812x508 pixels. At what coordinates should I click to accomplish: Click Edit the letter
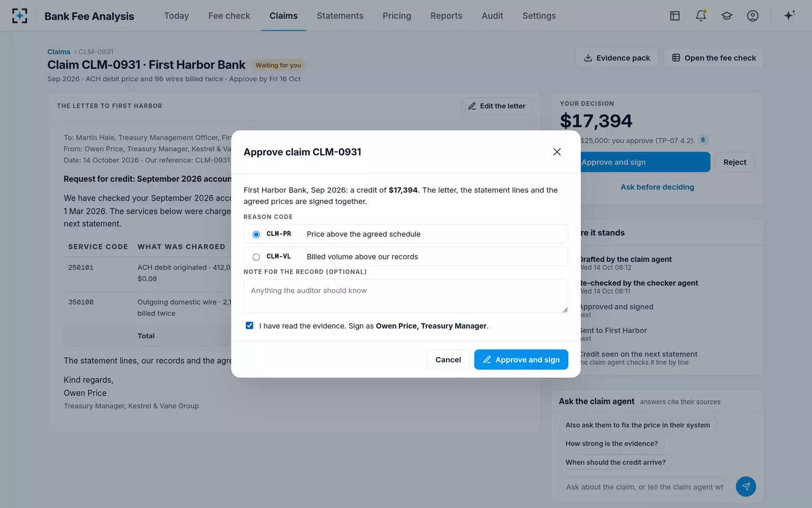pyautogui.click(x=497, y=106)
